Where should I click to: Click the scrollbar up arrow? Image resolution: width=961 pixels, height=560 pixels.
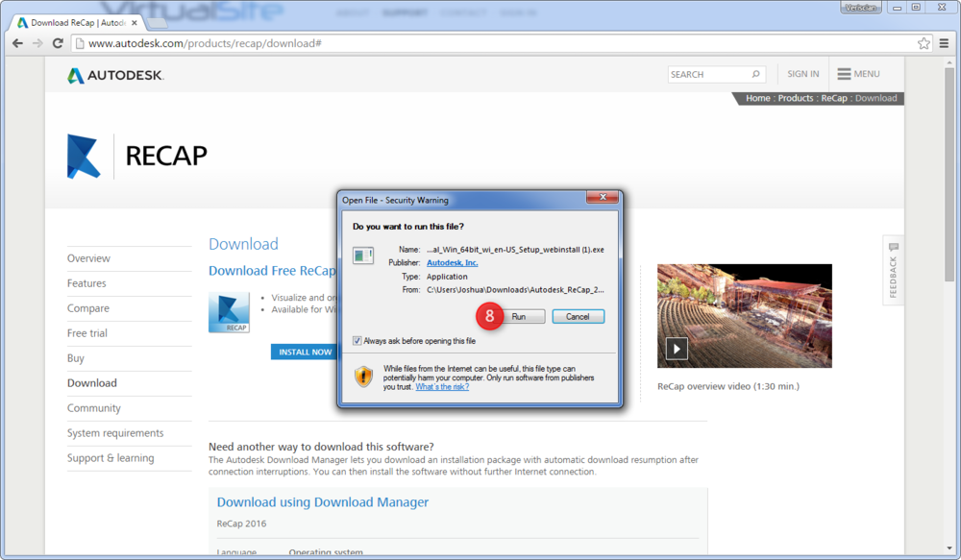[x=949, y=61]
